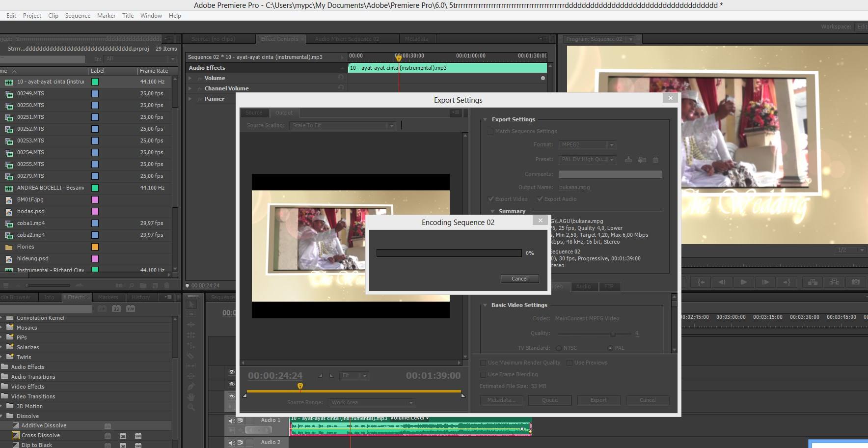
Task: Open the Source Range Work Area dropdown
Action: tap(372, 403)
